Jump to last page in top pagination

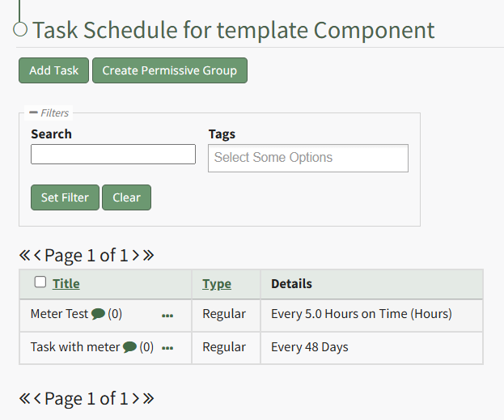coord(148,256)
